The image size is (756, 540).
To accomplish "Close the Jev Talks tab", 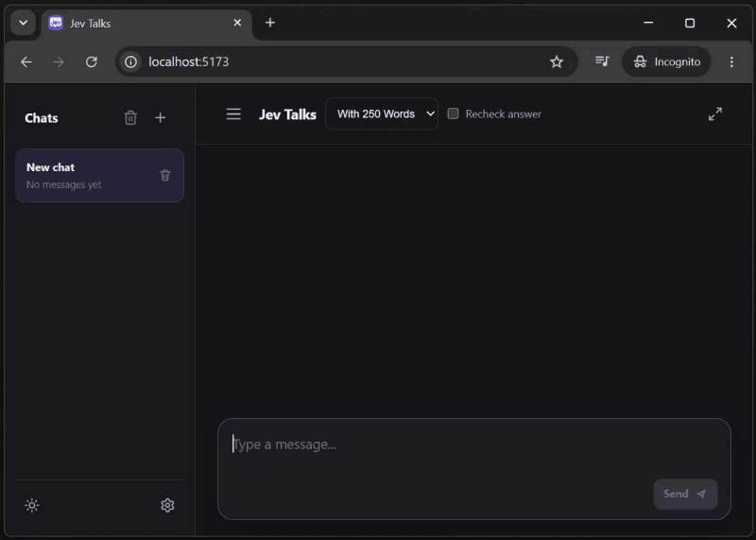I will click(237, 23).
